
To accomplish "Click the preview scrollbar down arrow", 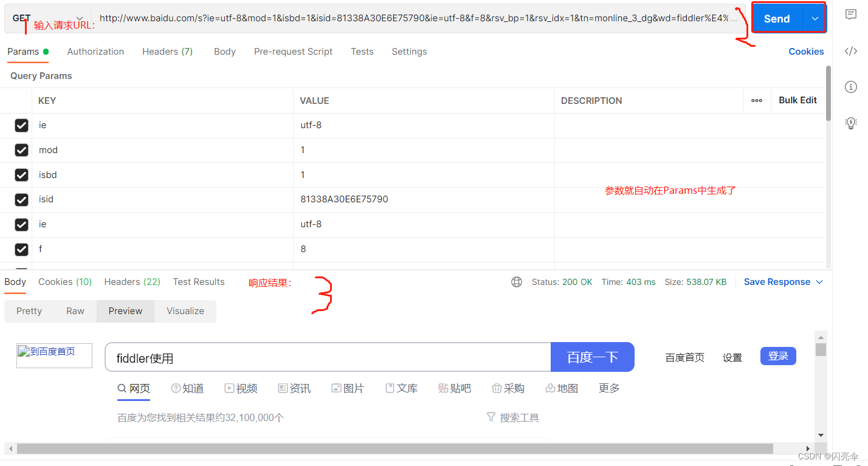I will pos(821,435).
